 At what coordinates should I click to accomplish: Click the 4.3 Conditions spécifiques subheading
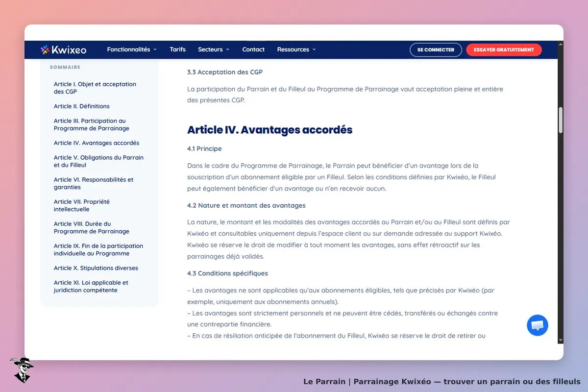click(x=228, y=273)
